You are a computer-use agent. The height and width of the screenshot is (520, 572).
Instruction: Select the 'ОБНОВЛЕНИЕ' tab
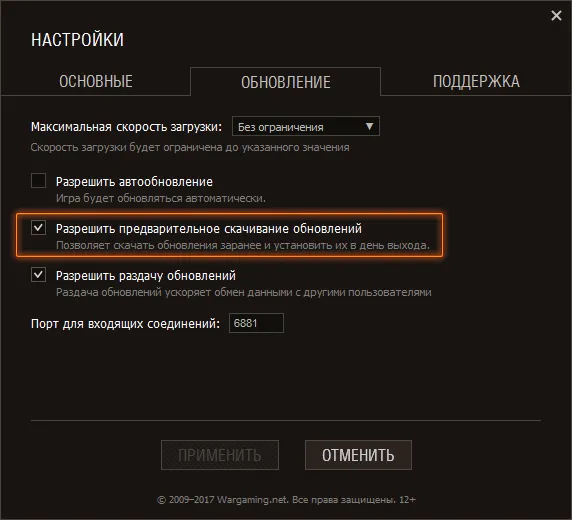tap(286, 82)
